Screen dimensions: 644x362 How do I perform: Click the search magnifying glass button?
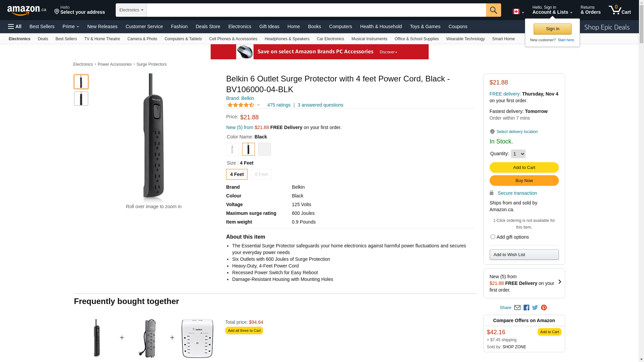click(x=493, y=10)
